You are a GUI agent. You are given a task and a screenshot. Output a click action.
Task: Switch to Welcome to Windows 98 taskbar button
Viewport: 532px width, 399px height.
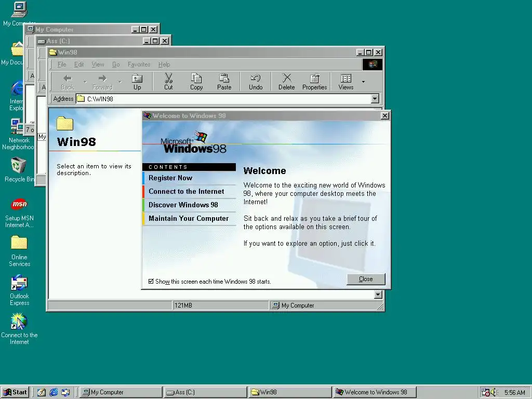(x=375, y=392)
